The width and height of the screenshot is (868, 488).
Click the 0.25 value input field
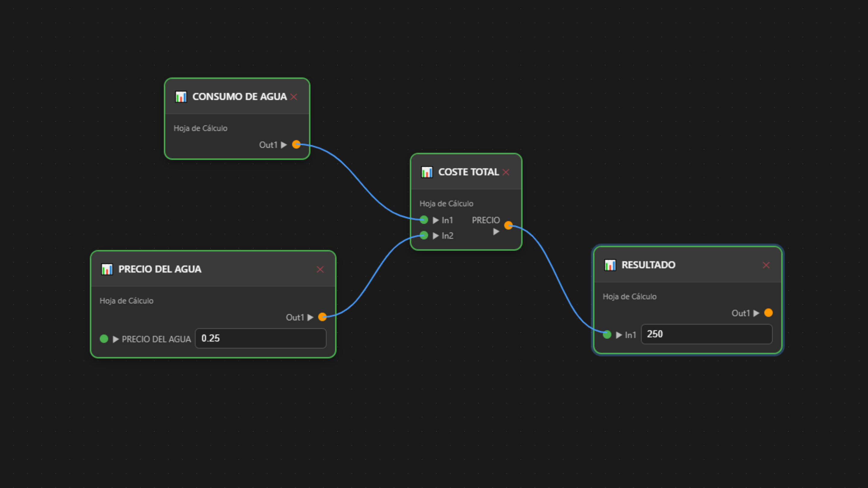pyautogui.click(x=260, y=339)
